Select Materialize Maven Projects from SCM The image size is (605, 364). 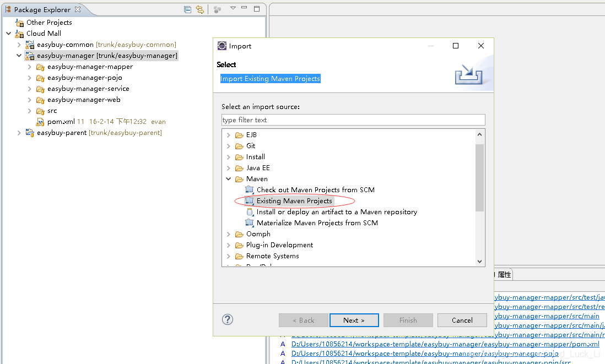[x=317, y=223]
